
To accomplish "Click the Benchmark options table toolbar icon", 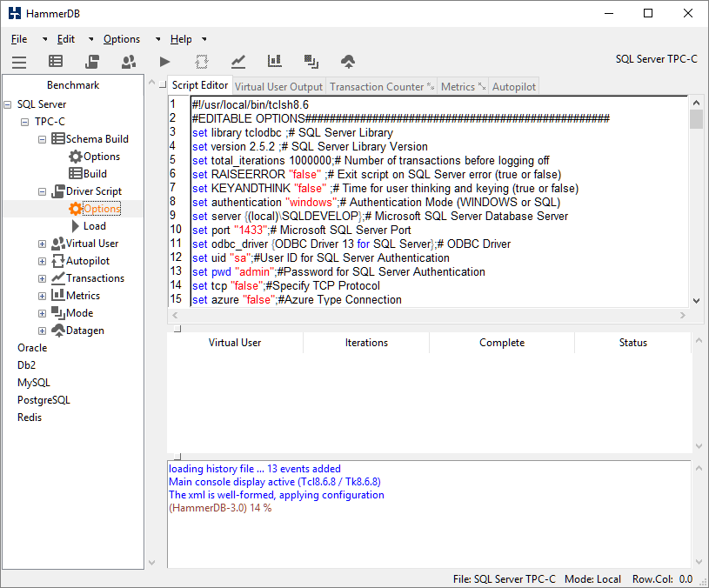I will tap(56, 61).
